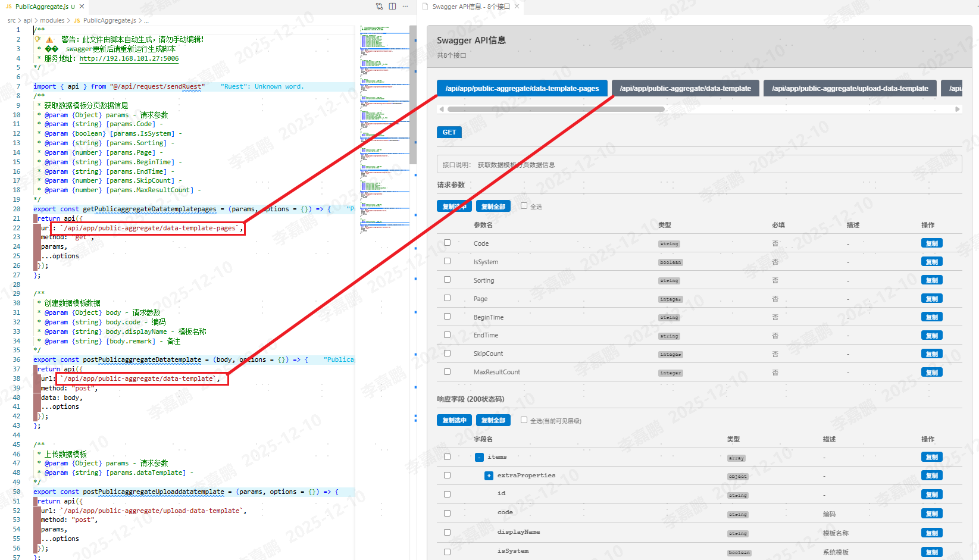Expand the extraProperties field with the plus icon

(489, 476)
